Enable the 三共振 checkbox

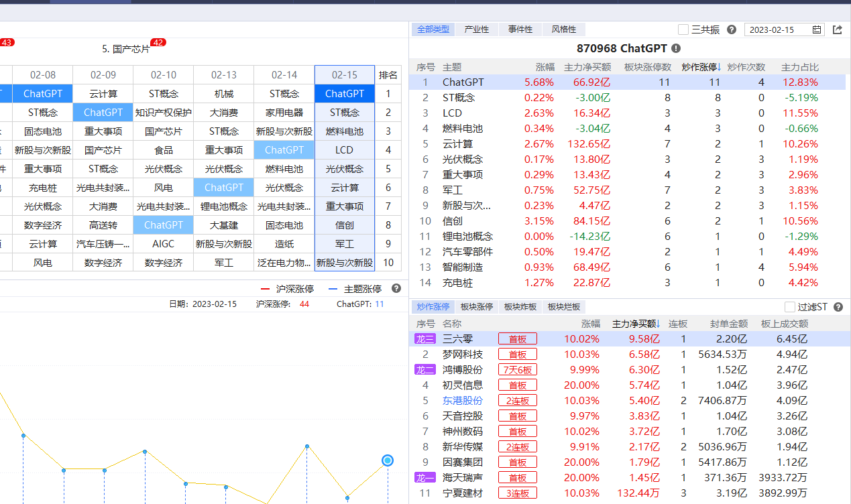click(683, 29)
